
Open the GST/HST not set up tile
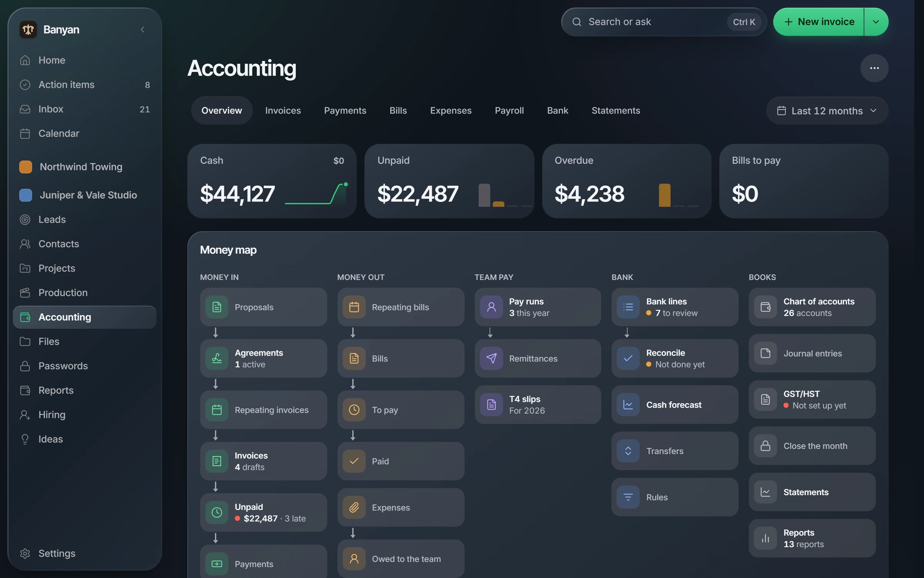click(812, 400)
